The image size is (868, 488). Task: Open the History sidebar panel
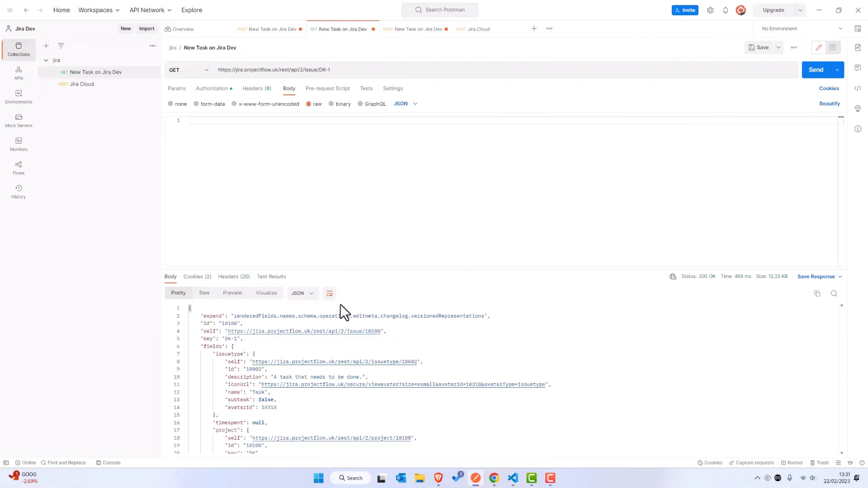pos(19,192)
